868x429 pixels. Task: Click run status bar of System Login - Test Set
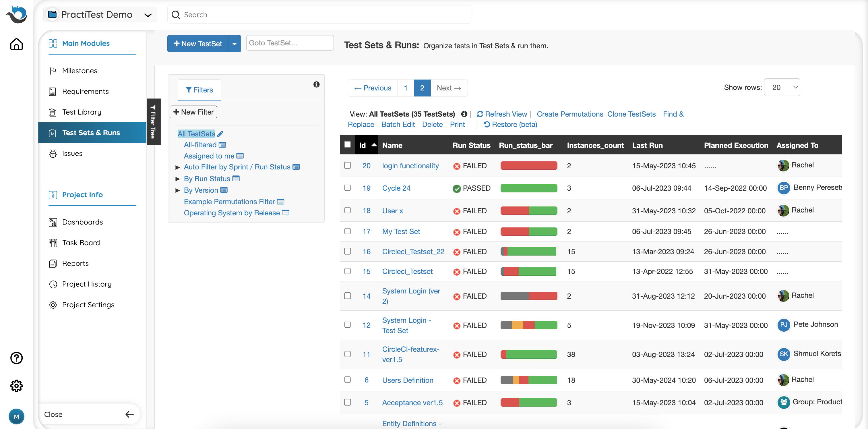coord(529,325)
